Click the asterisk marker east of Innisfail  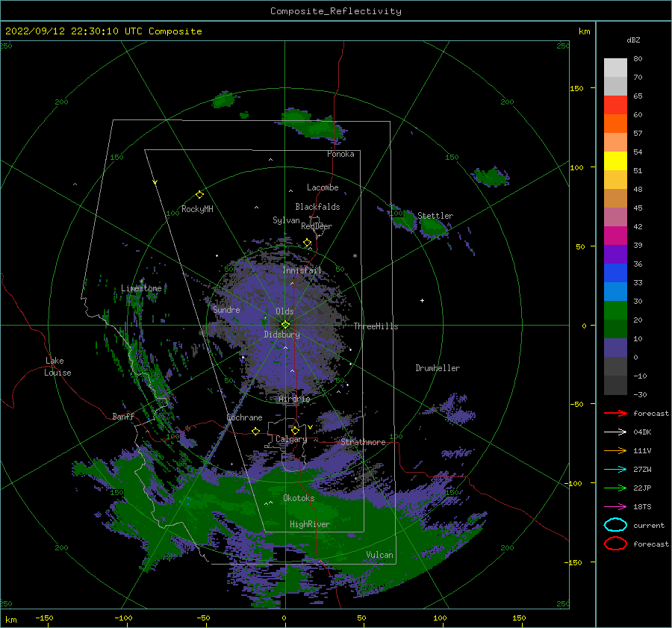355,256
